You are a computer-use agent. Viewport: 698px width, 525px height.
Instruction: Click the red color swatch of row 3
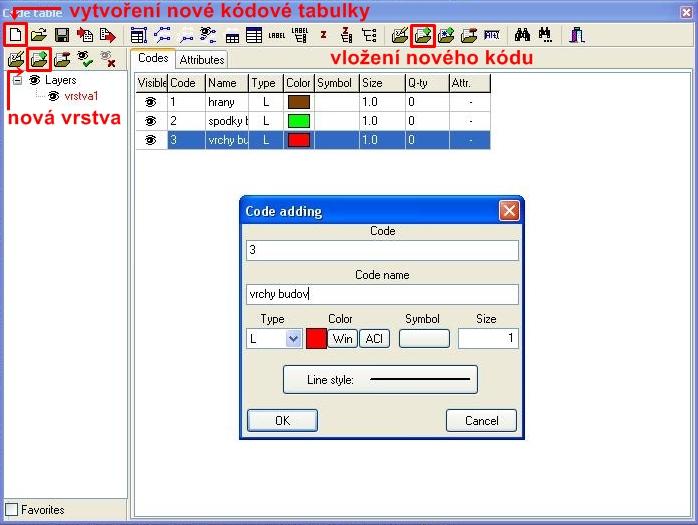click(299, 140)
